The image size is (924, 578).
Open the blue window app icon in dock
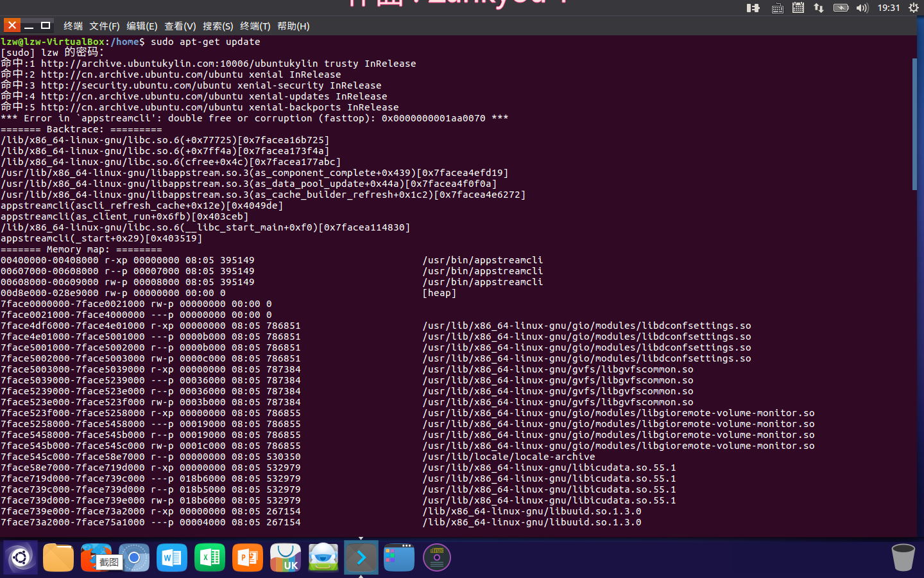[x=399, y=557]
